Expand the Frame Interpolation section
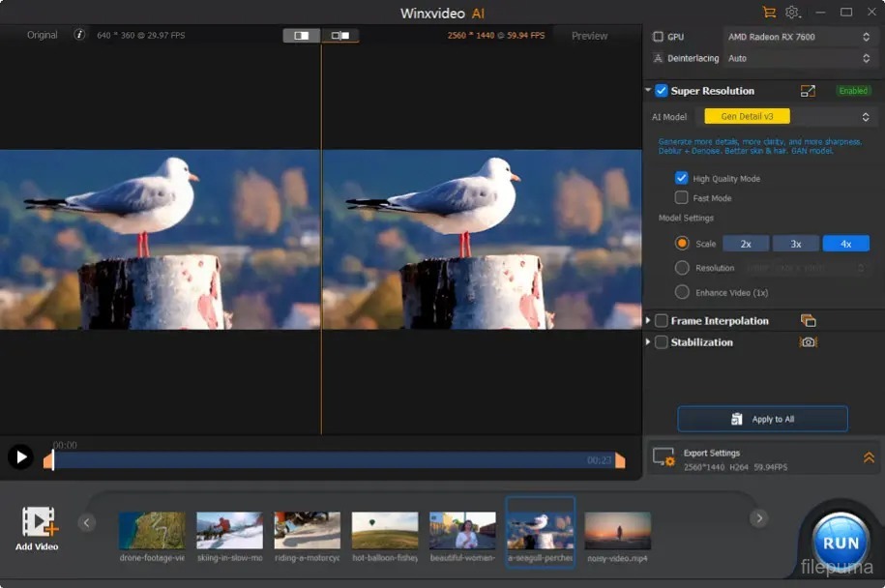885x588 pixels. [649, 321]
